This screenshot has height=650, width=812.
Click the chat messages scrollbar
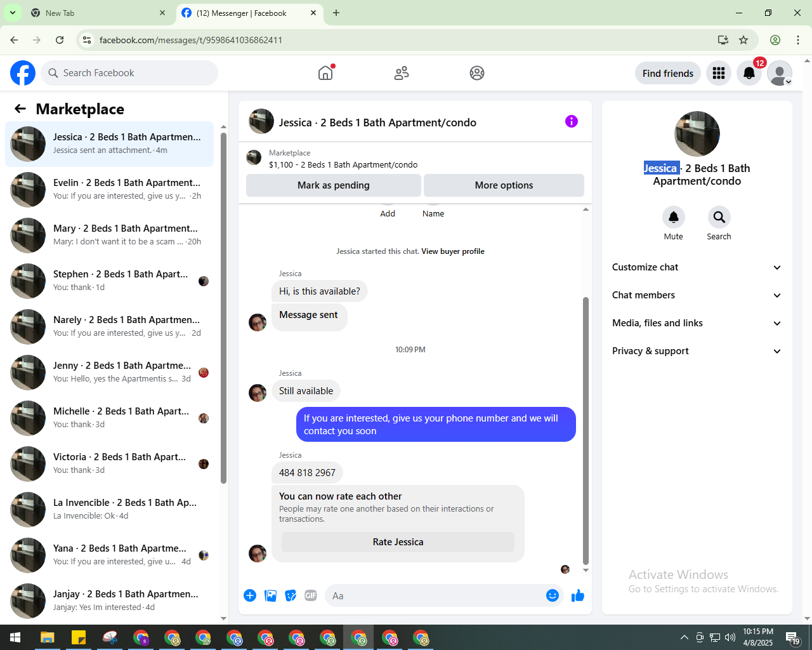pyautogui.click(x=586, y=430)
